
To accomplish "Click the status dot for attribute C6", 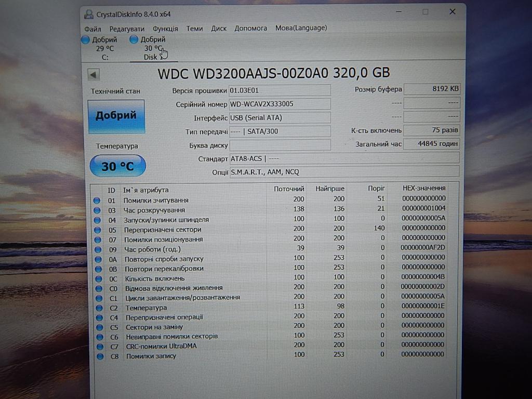I will [x=100, y=337].
